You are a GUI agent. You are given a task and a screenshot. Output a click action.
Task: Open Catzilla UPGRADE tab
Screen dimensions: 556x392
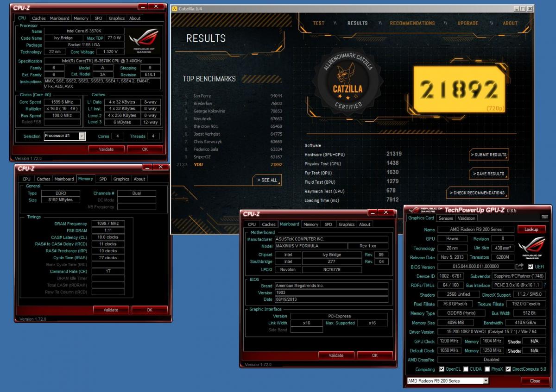click(468, 23)
